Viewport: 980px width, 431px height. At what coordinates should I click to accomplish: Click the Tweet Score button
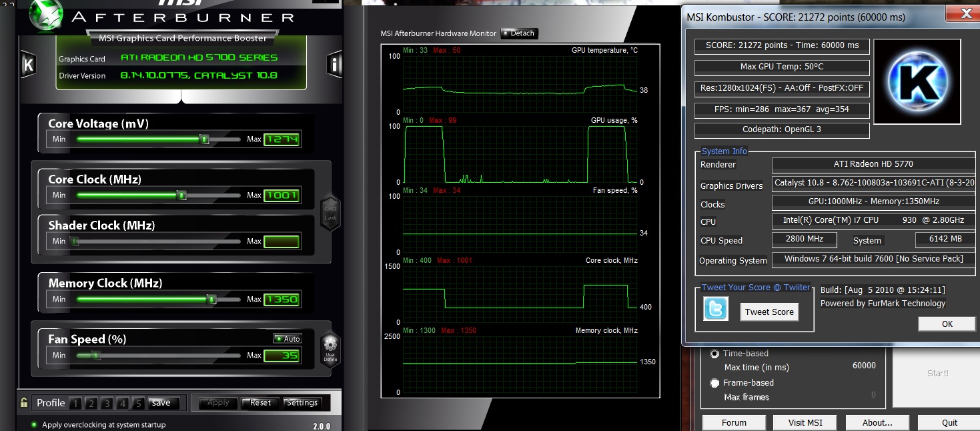[x=769, y=312]
